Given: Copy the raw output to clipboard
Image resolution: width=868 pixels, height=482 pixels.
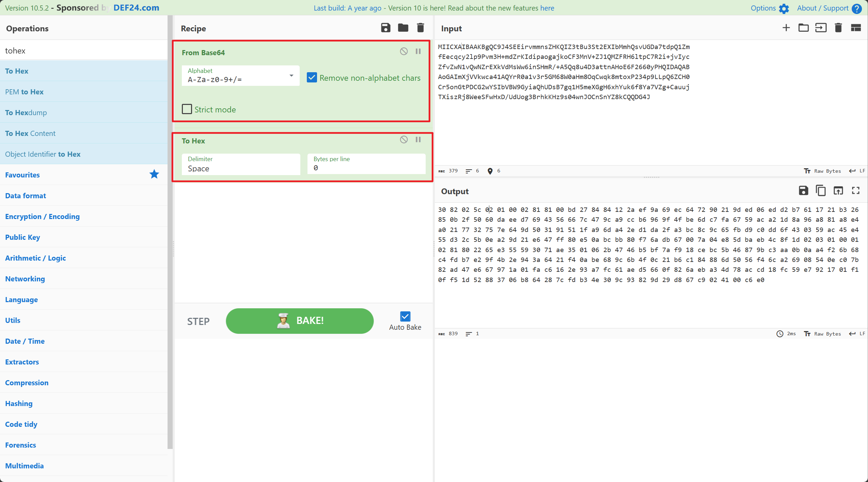Looking at the screenshot, I should tap(821, 191).
